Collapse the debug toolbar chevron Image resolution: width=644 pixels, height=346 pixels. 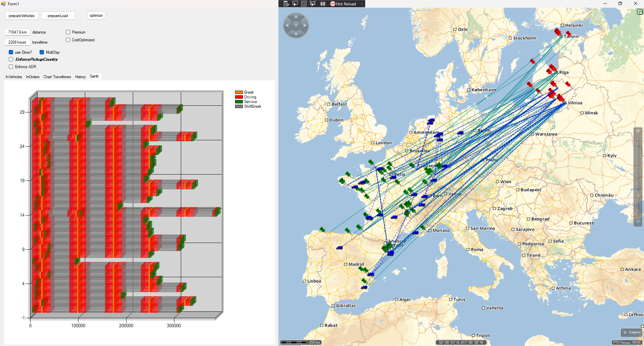[x=362, y=4]
